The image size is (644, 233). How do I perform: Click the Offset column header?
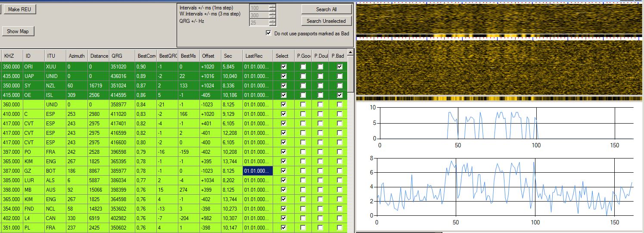pyautogui.click(x=208, y=56)
